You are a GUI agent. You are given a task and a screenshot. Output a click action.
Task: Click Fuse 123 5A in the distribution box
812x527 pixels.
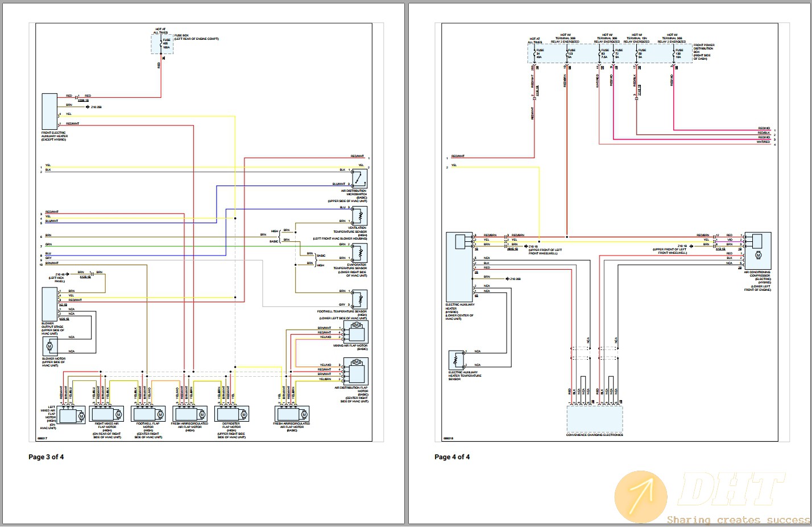tap(571, 53)
